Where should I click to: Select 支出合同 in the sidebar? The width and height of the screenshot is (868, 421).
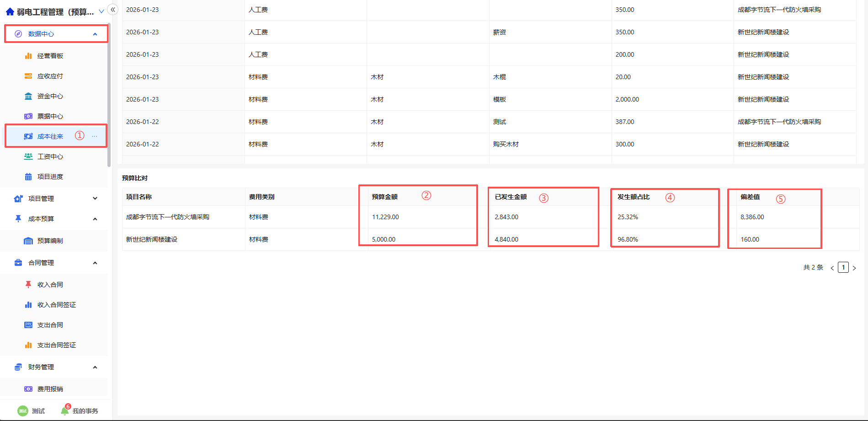[50, 325]
